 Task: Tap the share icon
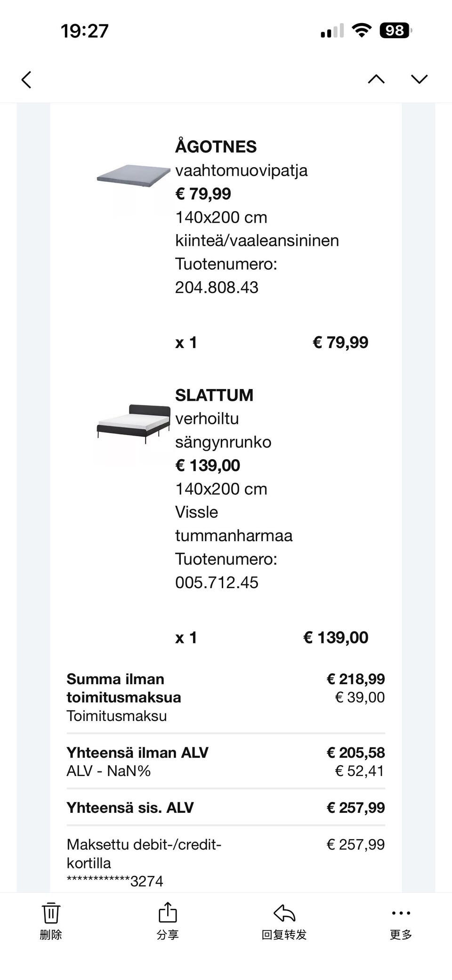click(x=168, y=914)
